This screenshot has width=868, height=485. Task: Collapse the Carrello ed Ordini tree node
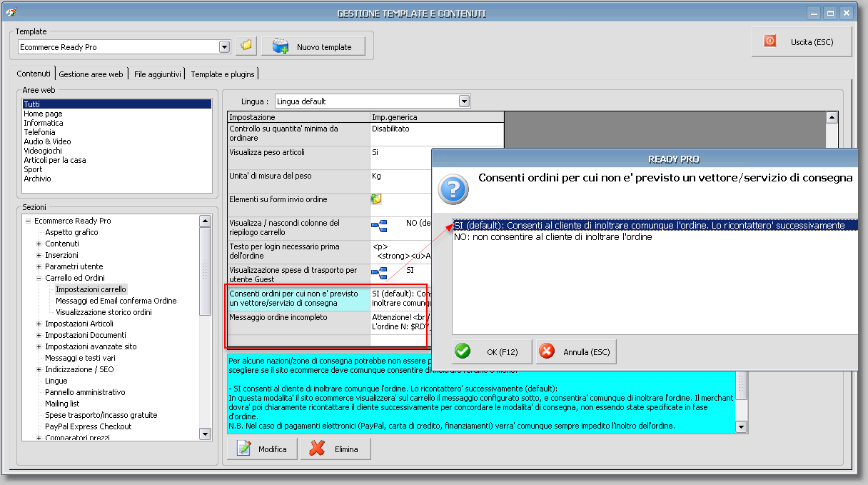point(39,278)
